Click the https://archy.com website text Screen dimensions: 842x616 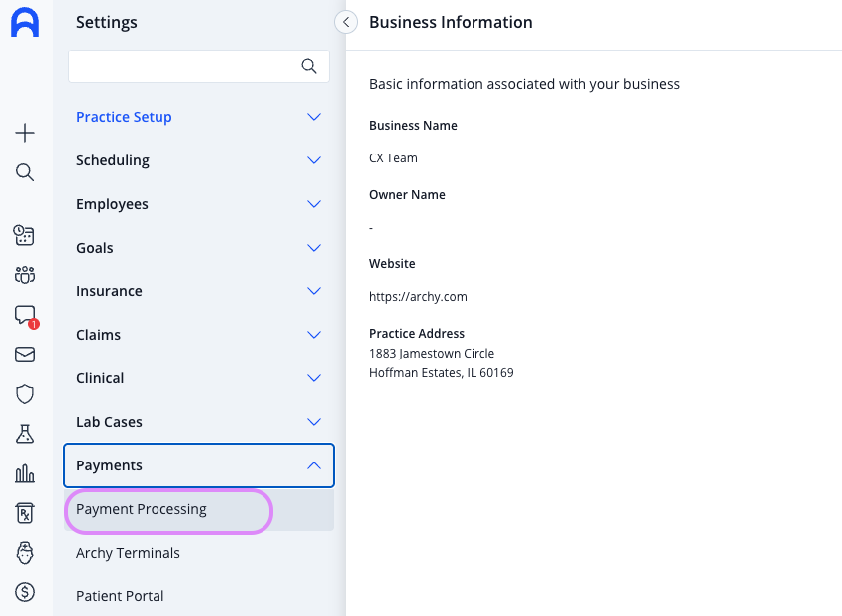(418, 296)
